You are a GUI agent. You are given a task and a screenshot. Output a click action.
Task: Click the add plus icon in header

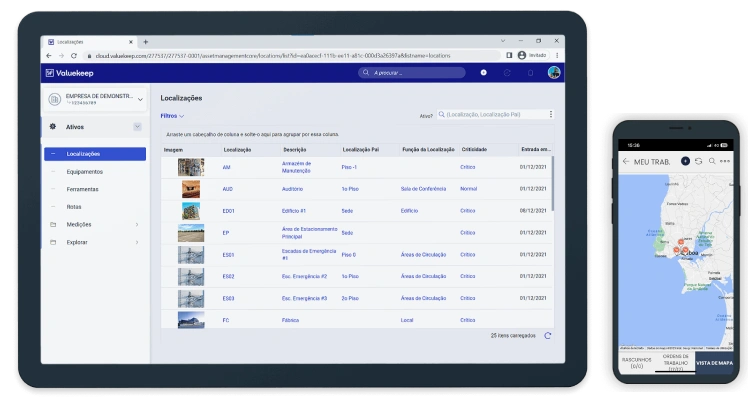pos(483,72)
